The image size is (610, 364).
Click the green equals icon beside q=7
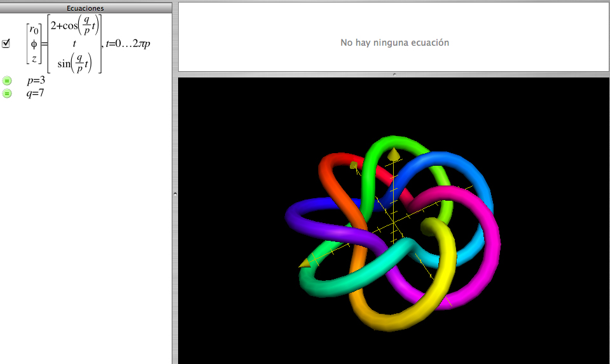[7, 93]
